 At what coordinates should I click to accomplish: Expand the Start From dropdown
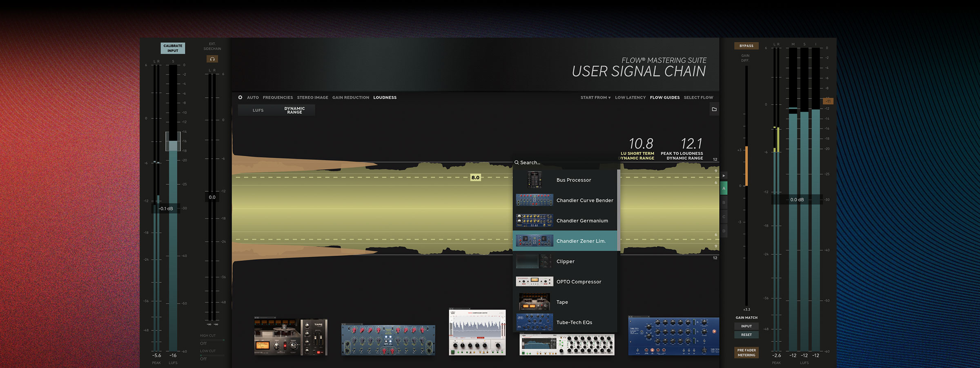pyautogui.click(x=595, y=97)
